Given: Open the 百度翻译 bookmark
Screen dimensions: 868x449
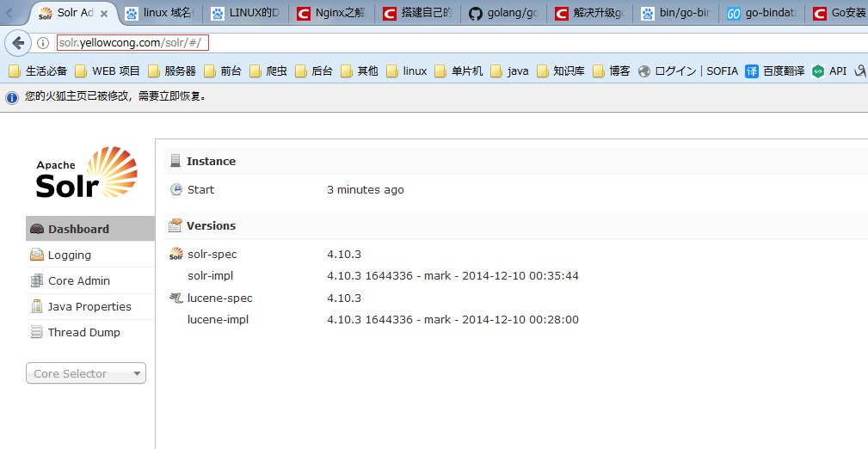Looking at the screenshot, I should (x=775, y=71).
